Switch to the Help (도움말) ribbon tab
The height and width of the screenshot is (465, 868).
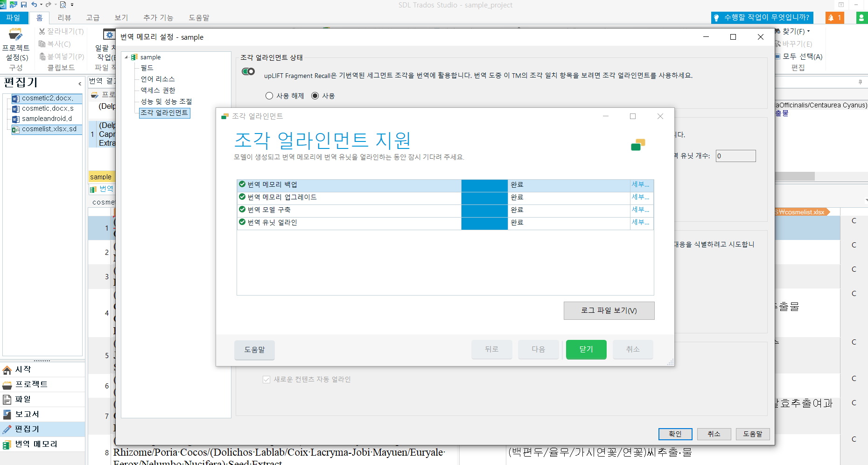[x=199, y=18]
